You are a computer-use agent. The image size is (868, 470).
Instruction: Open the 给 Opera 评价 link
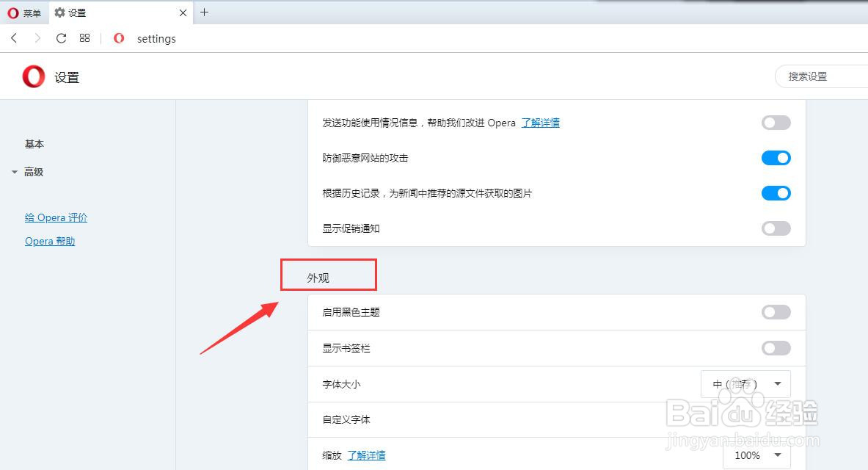tap(56, 217)
